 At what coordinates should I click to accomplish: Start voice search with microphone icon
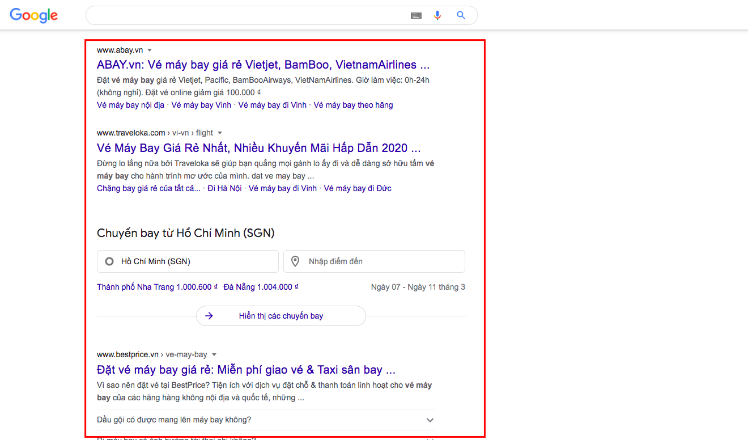coord(437,15)
